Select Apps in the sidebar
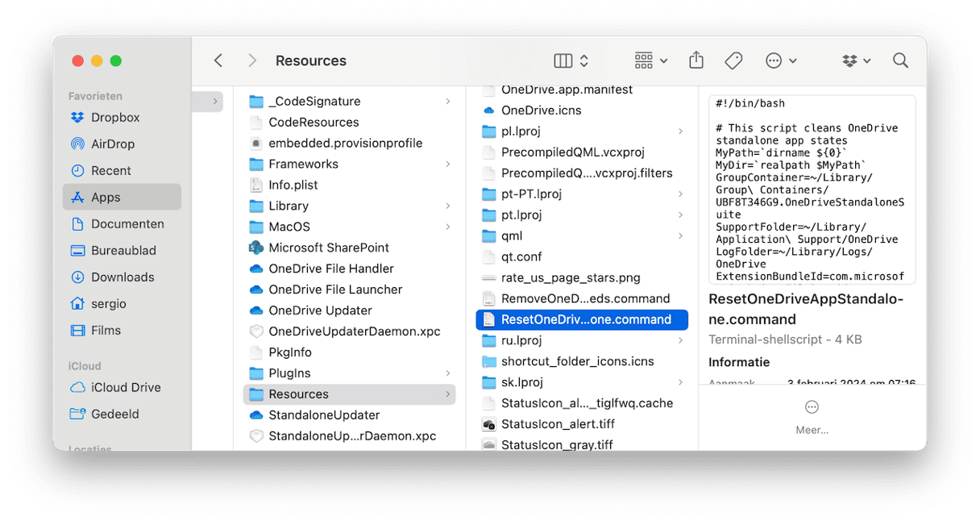980x521 pixels. (x=122, y=197)
